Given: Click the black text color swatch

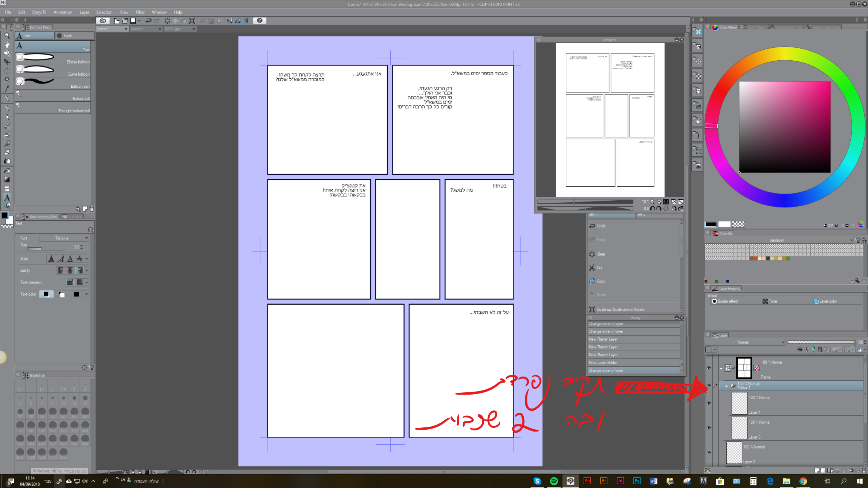Looking at the screenshot, I should click(76, 294).
